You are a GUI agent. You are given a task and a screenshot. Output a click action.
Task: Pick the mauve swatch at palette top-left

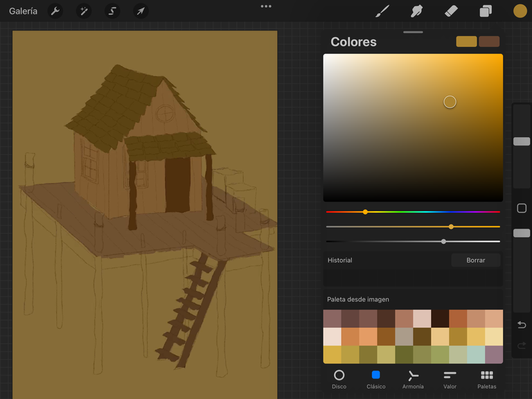[x=332, y=319]
